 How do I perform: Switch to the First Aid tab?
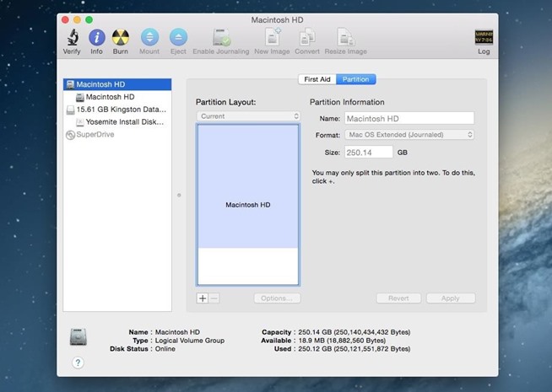(x=317, y=79)
